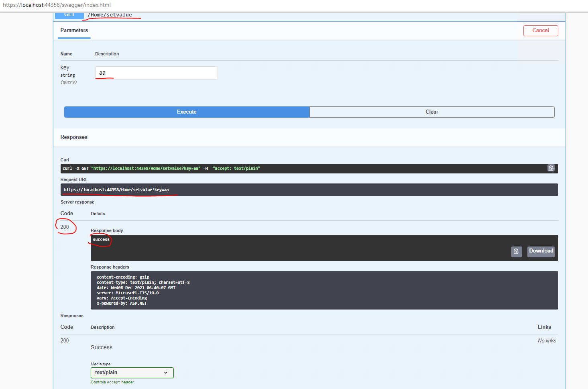Click the documented 200 code in Responses table
Image resolution: width=588 pixels, height=389 pixels.
click(x=65, y=341)
